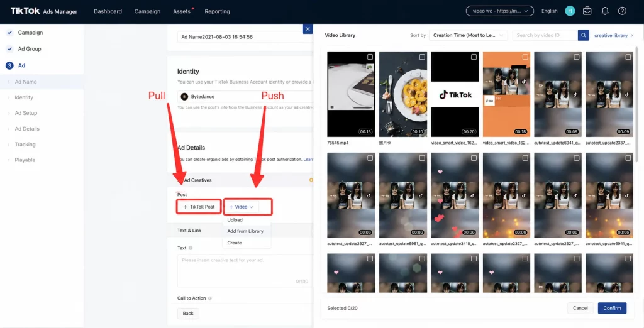Check the autotest_update6961 video checkbox
This screenshot has width=644, height=328.
click(422, 158)
